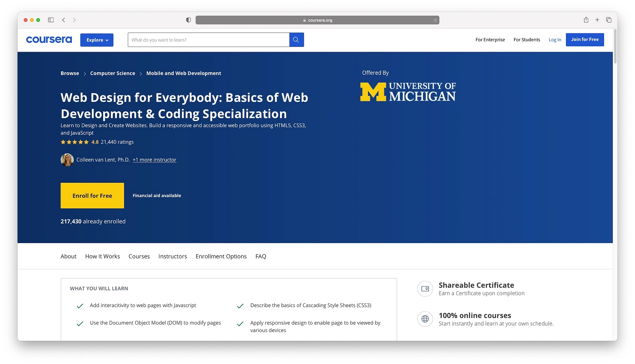Click the 'Join for Free' button
The height and width of the screenshot is (364, 635).
click(x=585, y=39)
